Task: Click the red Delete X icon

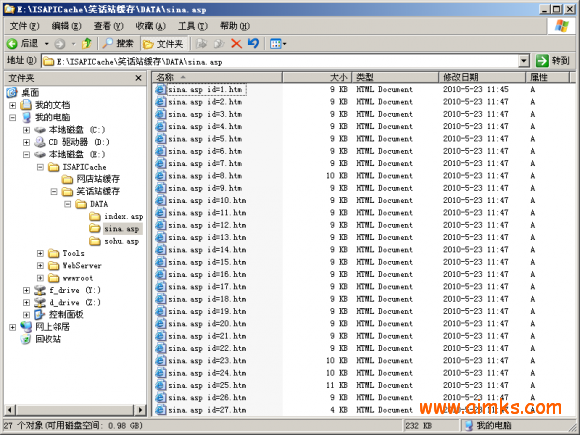Action: [236, 44]
